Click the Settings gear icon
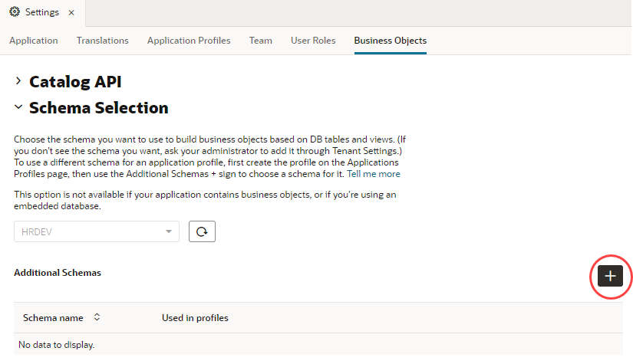This screenshot has width=633, height=364. click(15, 12)
